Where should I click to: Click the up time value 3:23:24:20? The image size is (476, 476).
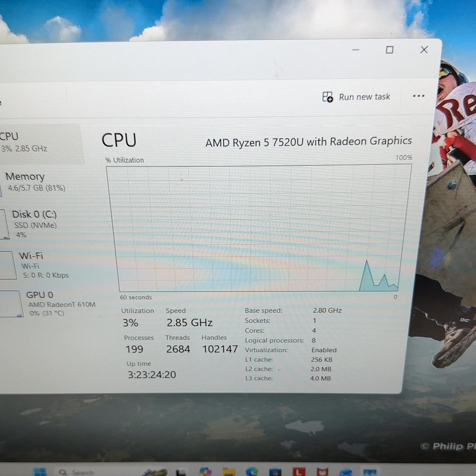pos(152,375)
